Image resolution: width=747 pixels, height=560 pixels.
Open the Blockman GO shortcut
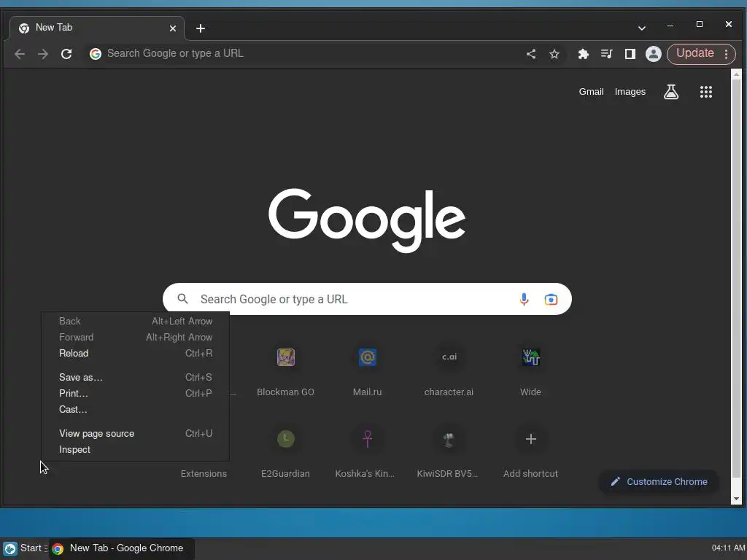click(285, 371)
